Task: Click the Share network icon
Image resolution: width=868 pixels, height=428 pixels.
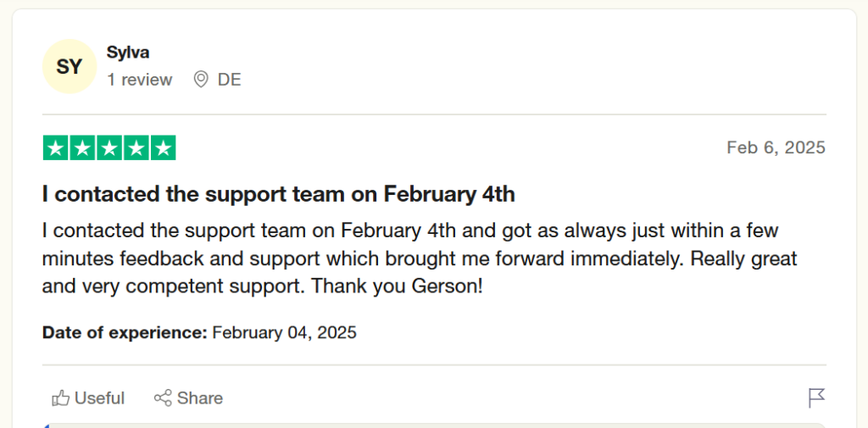Action: point(163,397)
